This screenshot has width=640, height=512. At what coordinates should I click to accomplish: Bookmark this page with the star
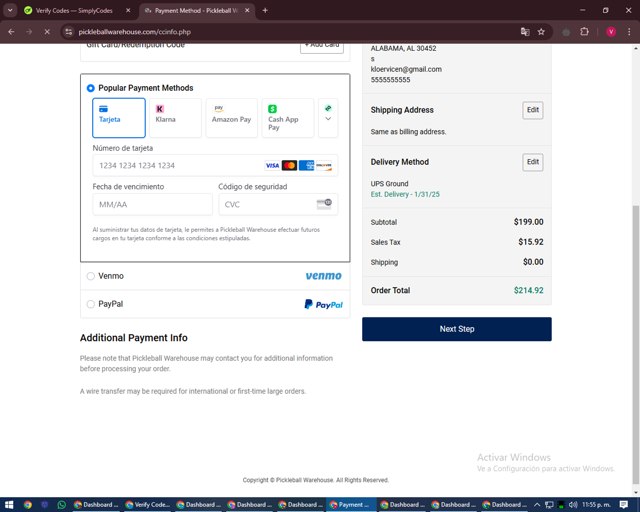(x=541, y=31)
